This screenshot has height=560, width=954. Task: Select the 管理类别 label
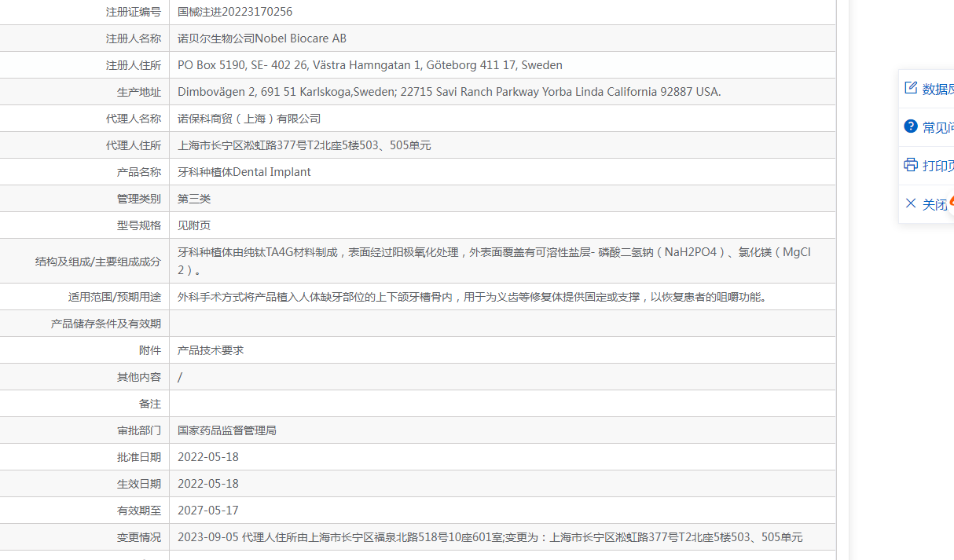[139, 199]
